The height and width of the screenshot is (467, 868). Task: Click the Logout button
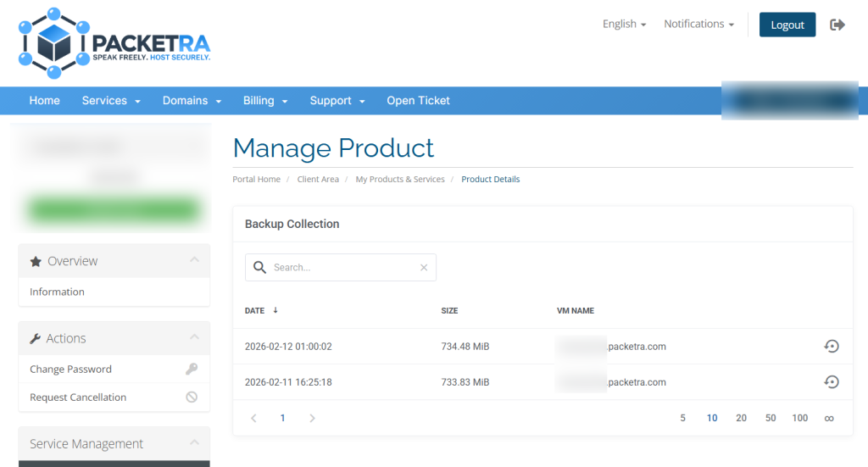787,25
